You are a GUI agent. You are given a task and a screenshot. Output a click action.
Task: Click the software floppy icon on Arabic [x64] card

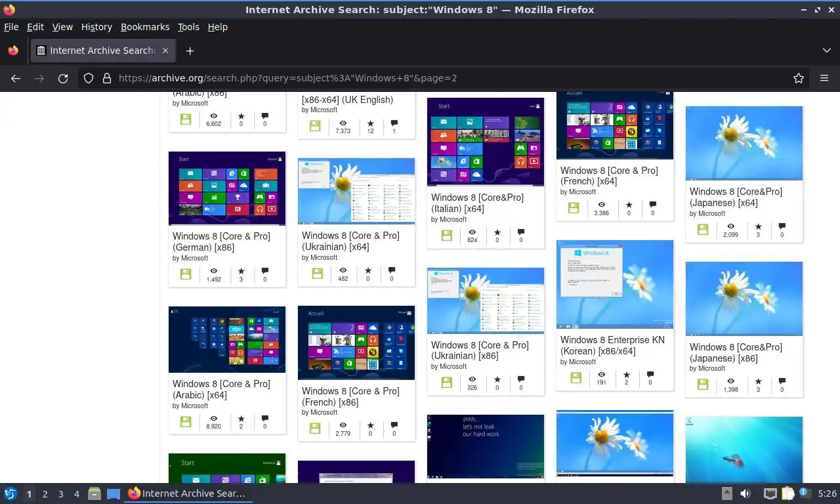pos(186,421)
